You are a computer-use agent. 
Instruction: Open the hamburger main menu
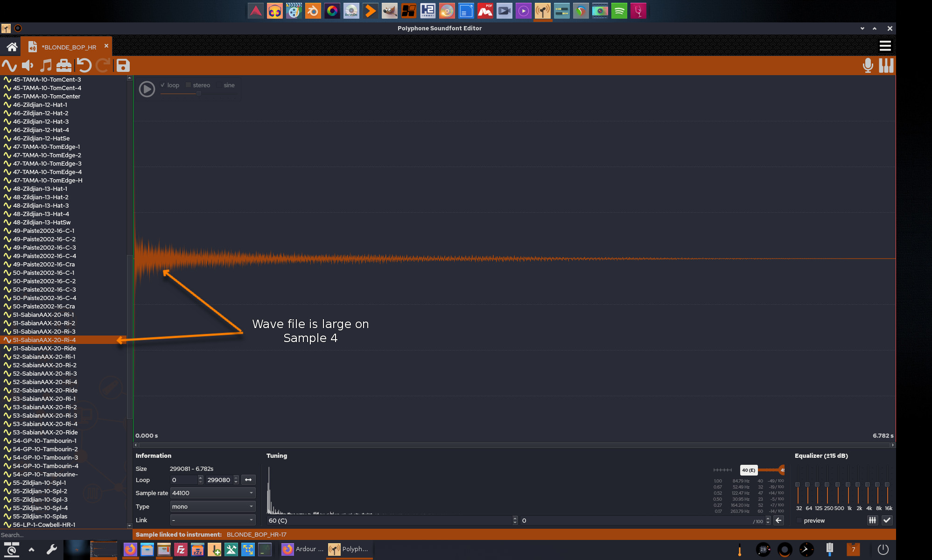[x=885, y=46]
